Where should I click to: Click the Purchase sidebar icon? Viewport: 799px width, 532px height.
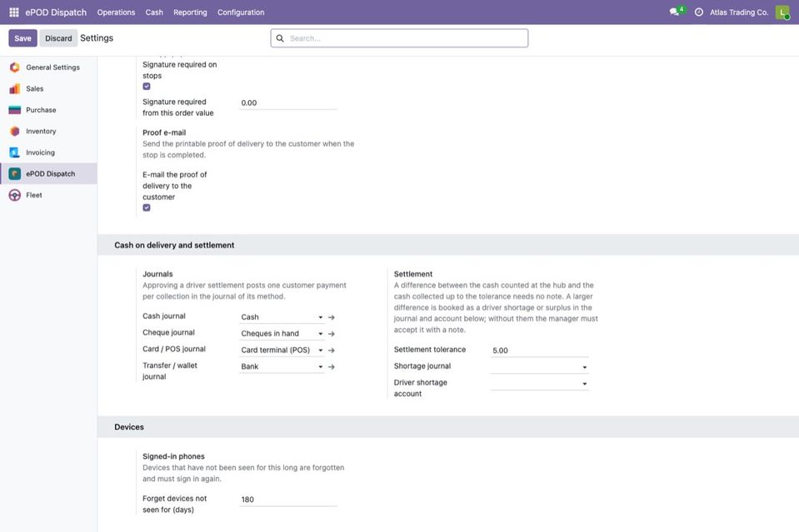(15, 110)
